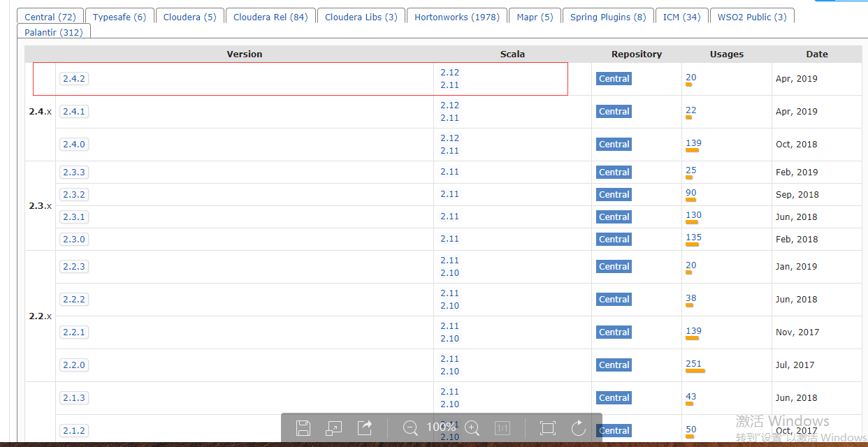
Task: Click Central badge in 2.1.3 row
Action: tap(614, 398)
